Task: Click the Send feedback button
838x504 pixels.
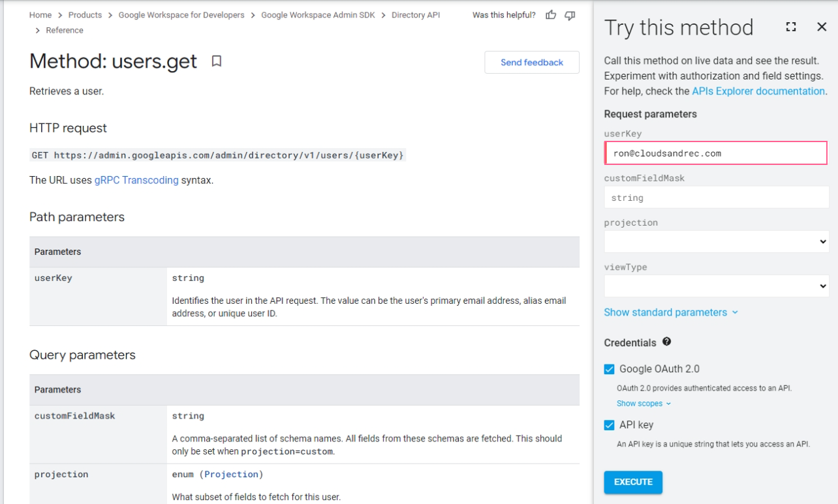Action: [x=532, y=62]
